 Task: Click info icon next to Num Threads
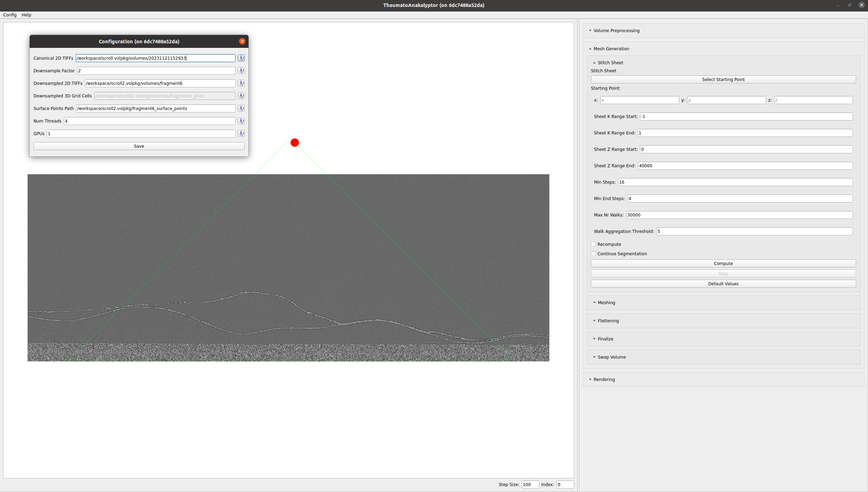[x=241, y=121]
